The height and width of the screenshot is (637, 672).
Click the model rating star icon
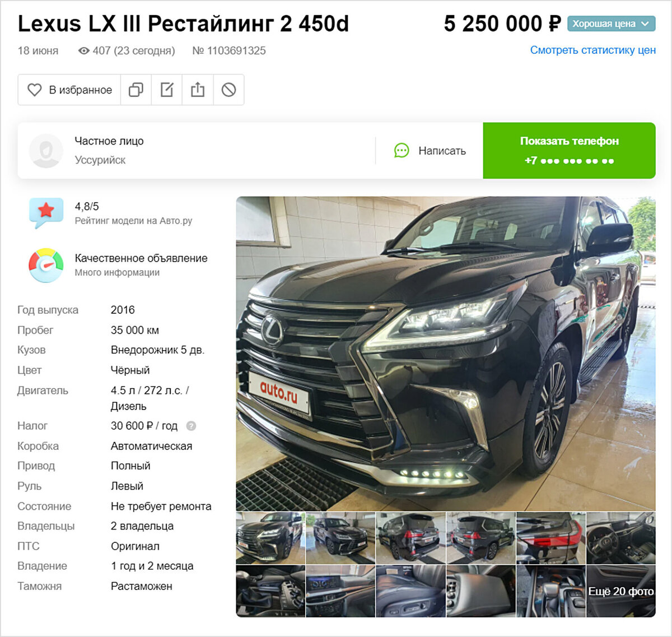tap(46, 213)
